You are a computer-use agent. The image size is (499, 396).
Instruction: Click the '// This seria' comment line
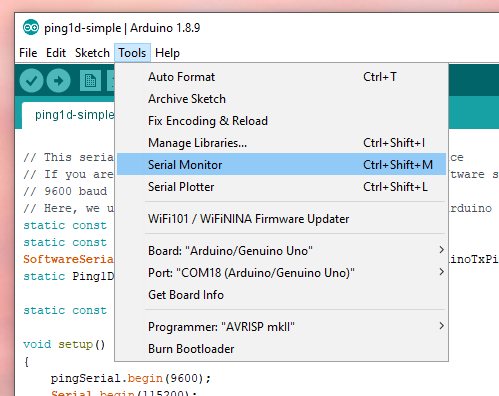[x=68, y=157]
